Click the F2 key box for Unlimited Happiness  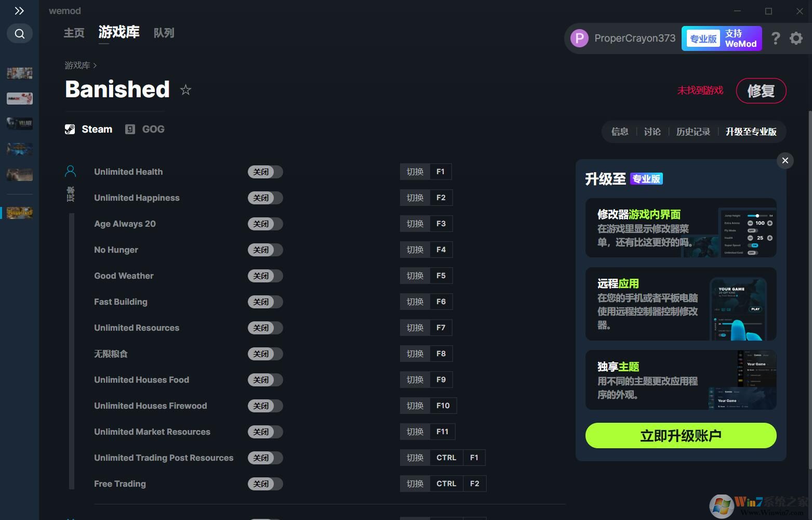pyautogui.click(x=441, y=198)
